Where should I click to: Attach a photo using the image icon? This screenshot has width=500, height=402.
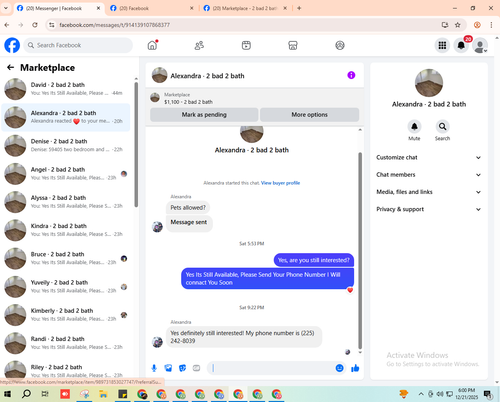(168, 368)
